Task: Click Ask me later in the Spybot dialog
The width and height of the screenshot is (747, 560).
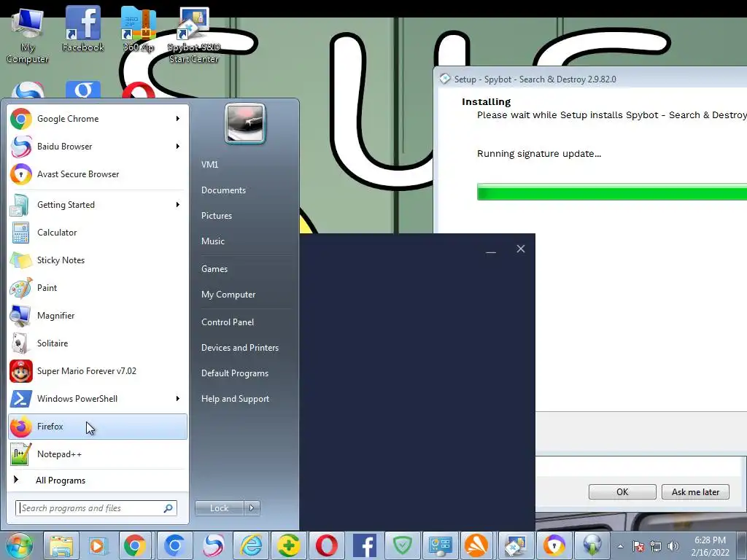Action: 695,492
